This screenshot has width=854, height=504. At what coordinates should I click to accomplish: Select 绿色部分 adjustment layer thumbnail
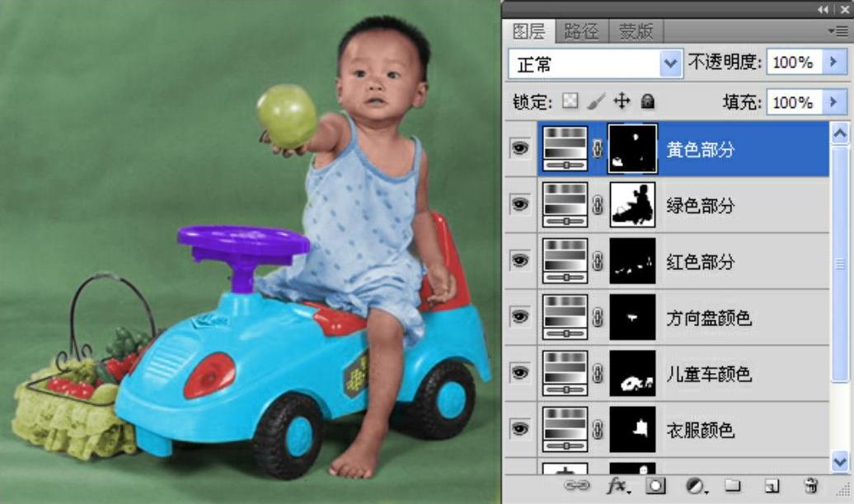[565, 205]
